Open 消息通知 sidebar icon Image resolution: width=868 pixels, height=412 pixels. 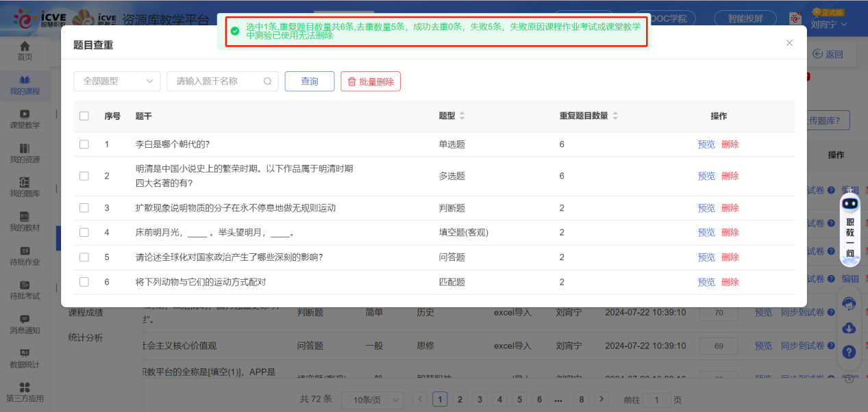25,320
